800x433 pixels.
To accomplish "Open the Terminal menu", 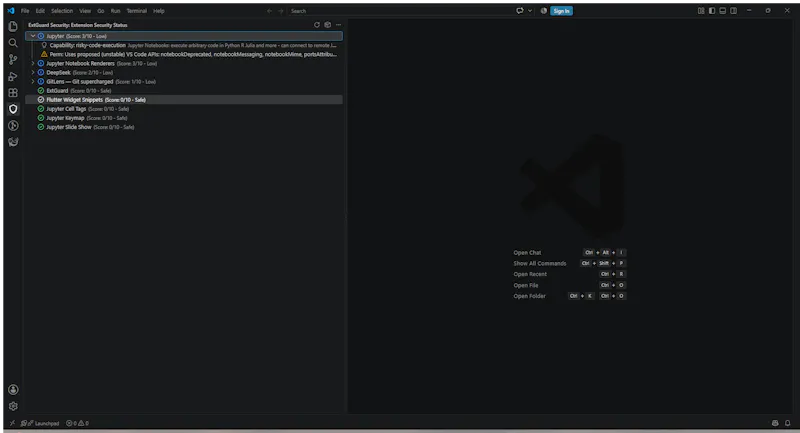I will [x=136, y=11].
